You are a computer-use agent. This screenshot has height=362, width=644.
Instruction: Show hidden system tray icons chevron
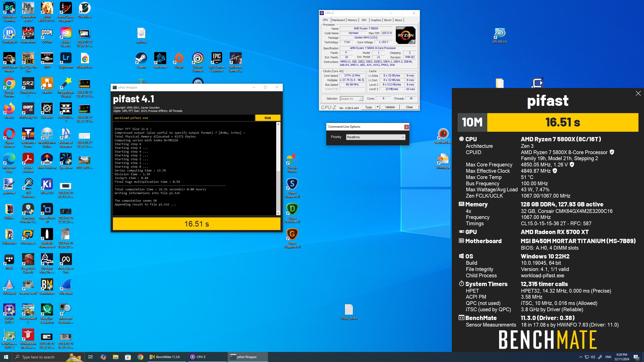[x=581, y=357]
